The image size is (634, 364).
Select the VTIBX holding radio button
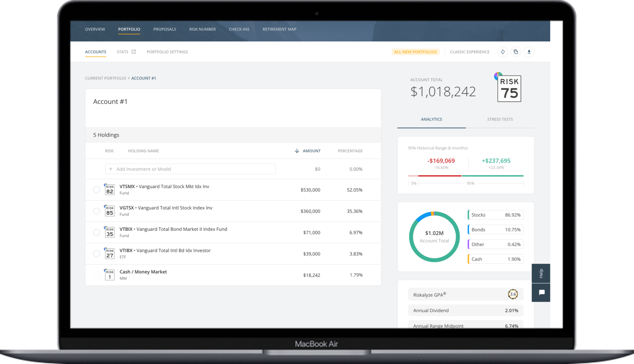click(96, 254)
